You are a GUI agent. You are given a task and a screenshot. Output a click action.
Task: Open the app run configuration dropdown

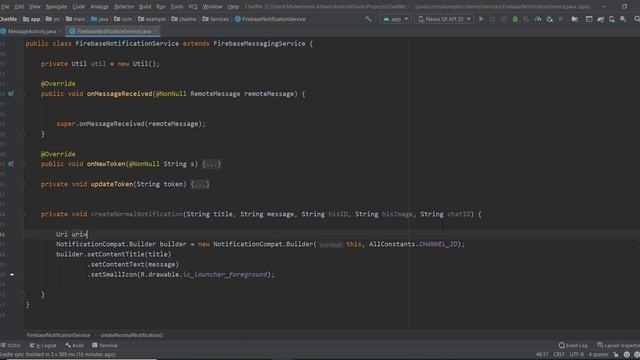[x=396, y=19]
